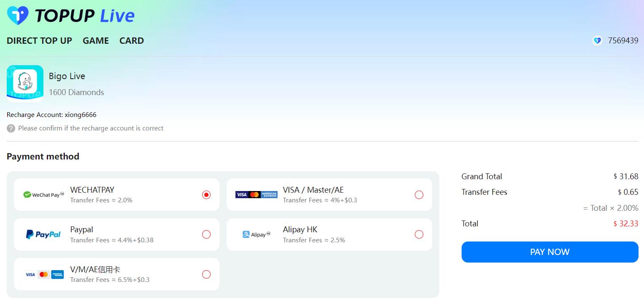
Task: Click the account ID 7569439
Action: tap(623, 41)
